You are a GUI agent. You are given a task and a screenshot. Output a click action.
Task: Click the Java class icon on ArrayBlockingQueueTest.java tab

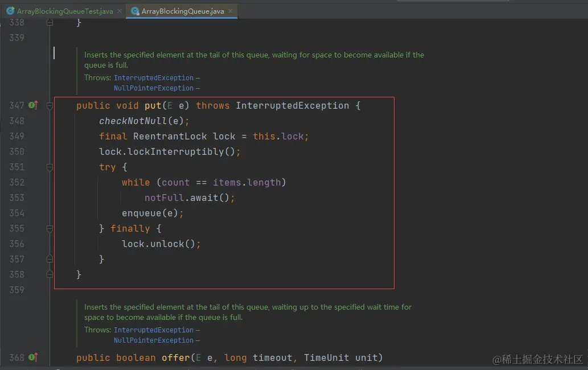point(10,11)
